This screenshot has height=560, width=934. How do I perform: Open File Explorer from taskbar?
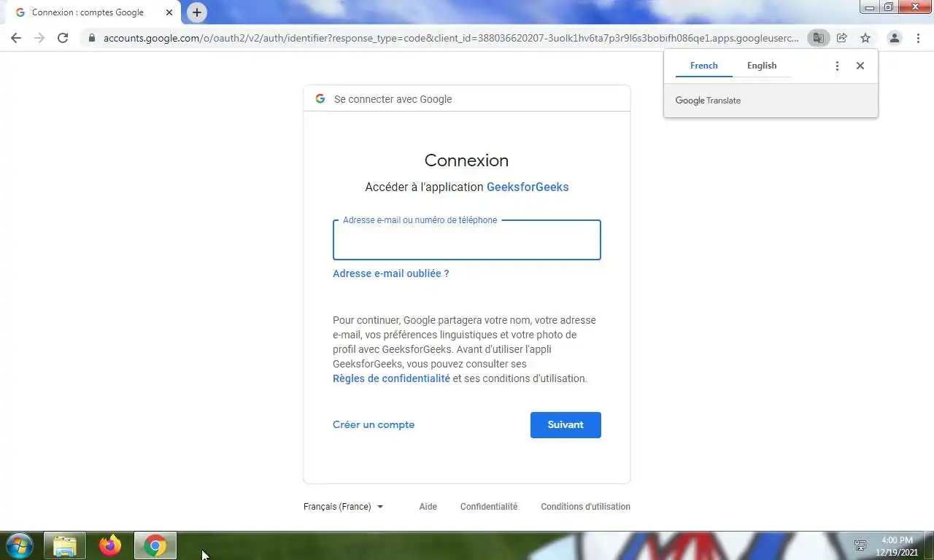tap(65, 545)
